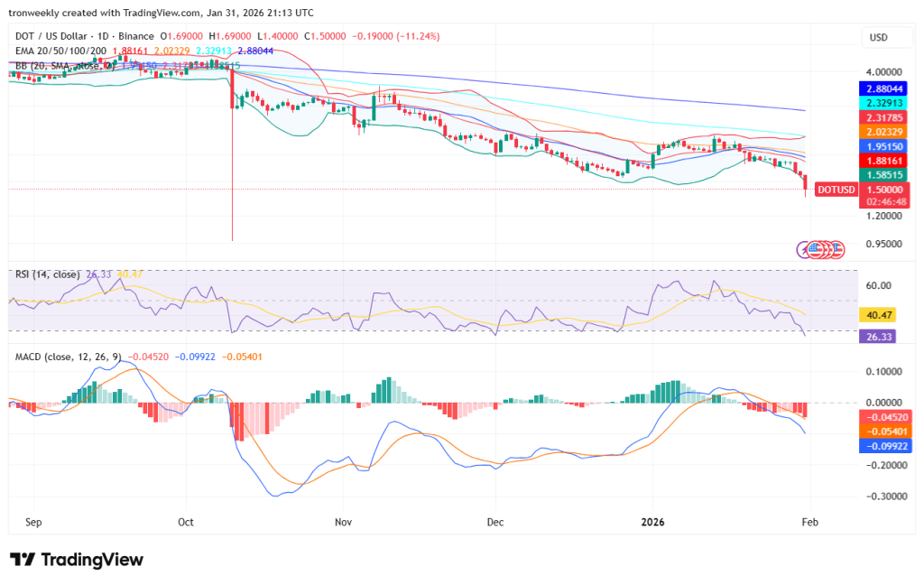Click MACD legend value −0.05401
The width and height of the screenshot is (924, 585).
point(242,357)
